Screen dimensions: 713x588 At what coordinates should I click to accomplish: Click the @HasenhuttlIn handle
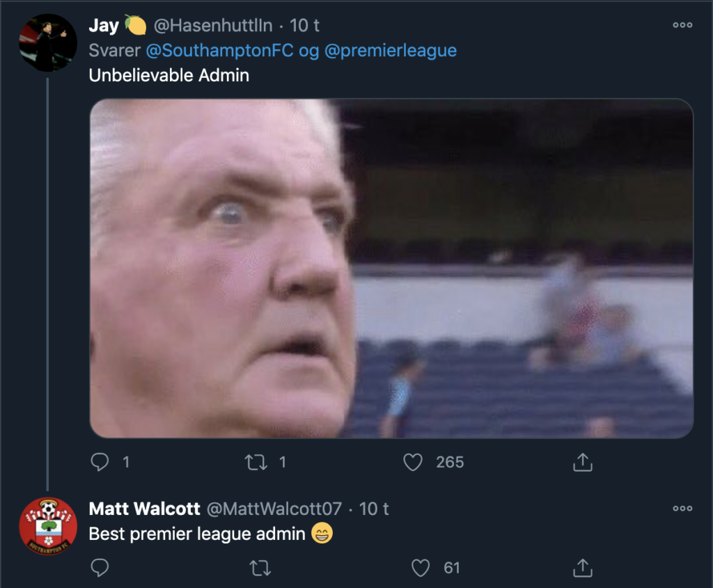[212, 26]
